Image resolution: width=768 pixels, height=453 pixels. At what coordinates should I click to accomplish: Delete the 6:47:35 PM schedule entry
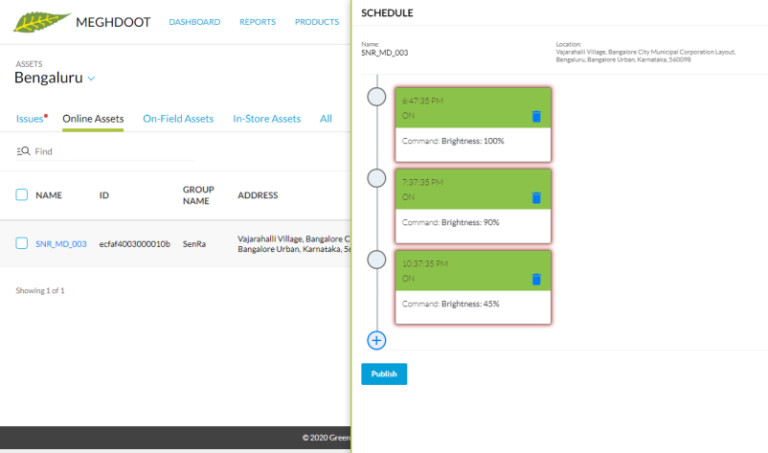536,117
